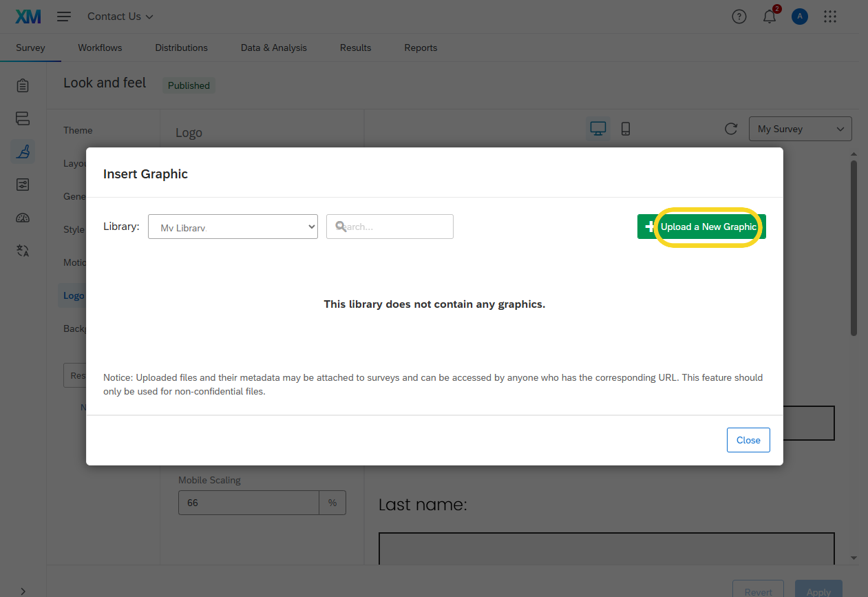Open the Translations sidebar icon

click(x=23, y=251)
